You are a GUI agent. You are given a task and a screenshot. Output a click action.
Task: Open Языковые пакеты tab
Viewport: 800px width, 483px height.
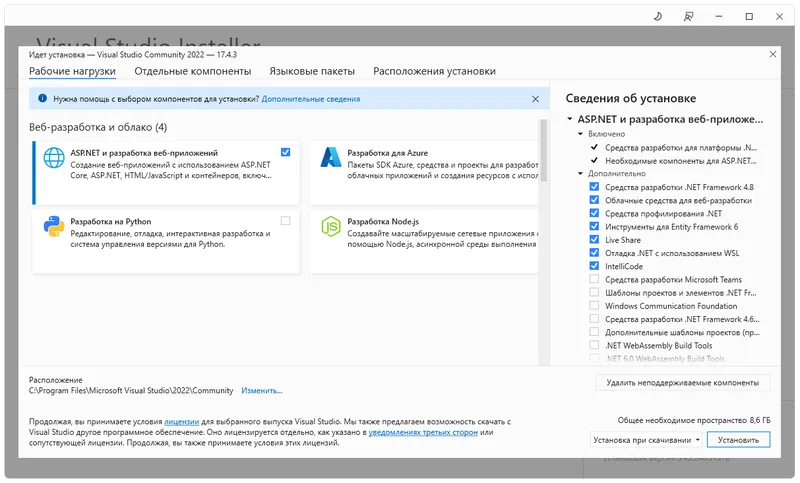coord(312,71)
